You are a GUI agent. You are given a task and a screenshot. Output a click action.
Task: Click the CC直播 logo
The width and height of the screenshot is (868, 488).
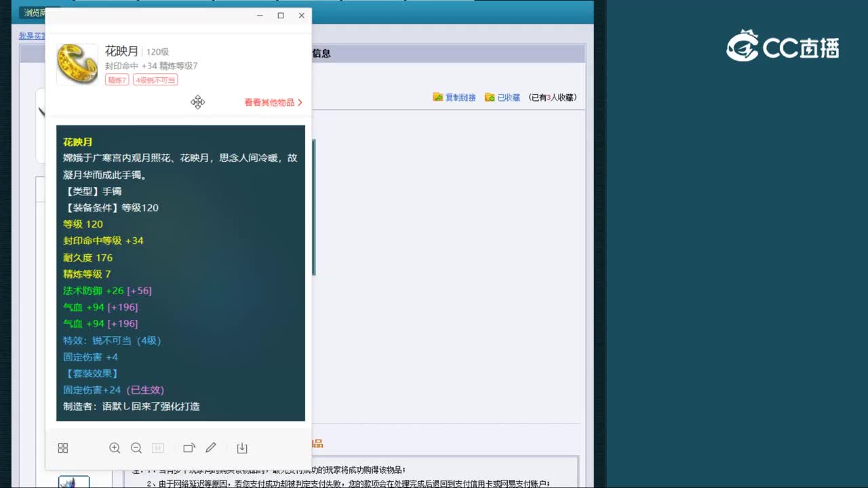click(x=783, y=46)
